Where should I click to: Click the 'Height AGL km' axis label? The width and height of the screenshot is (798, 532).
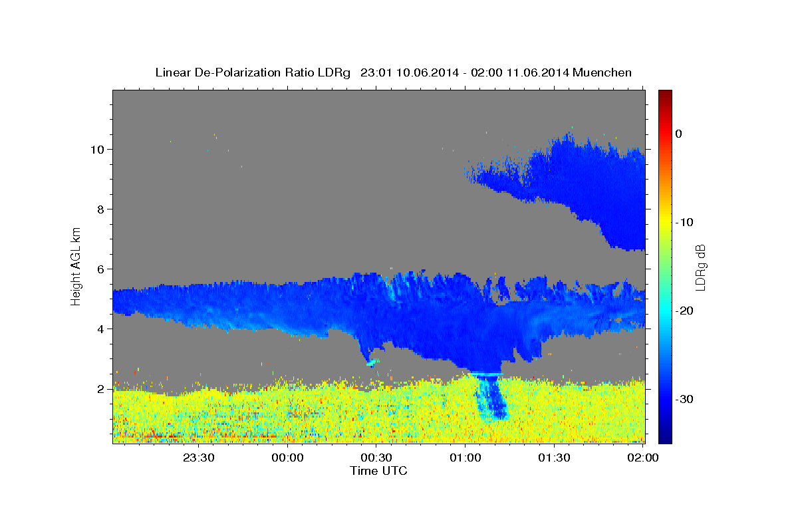(76, 267)
